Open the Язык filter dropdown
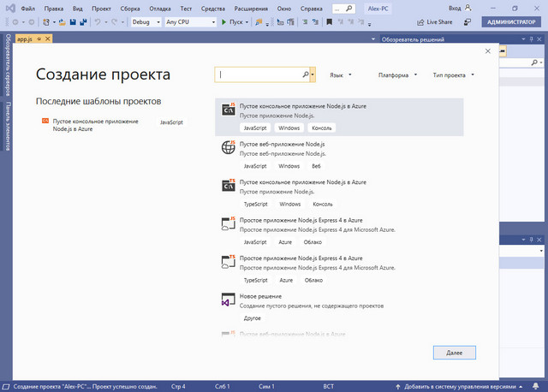This screenshot has height=392, width=548. point(337,75)
